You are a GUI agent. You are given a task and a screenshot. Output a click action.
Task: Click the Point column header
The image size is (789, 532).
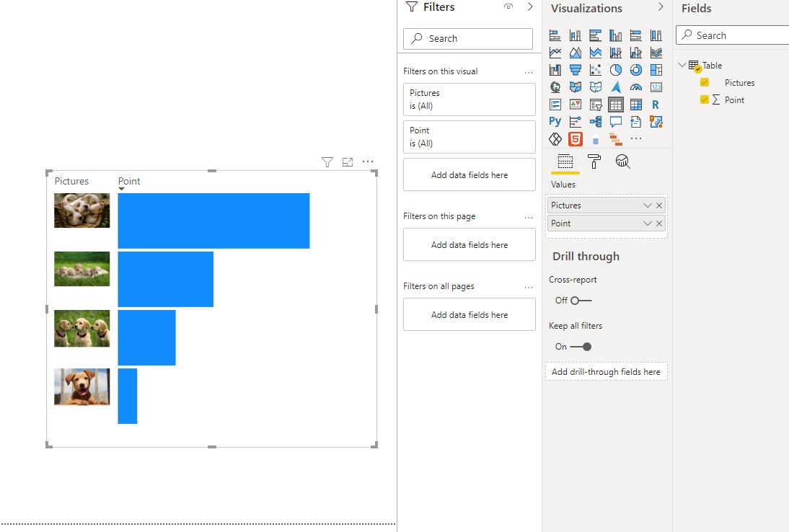tap(129, 181)
